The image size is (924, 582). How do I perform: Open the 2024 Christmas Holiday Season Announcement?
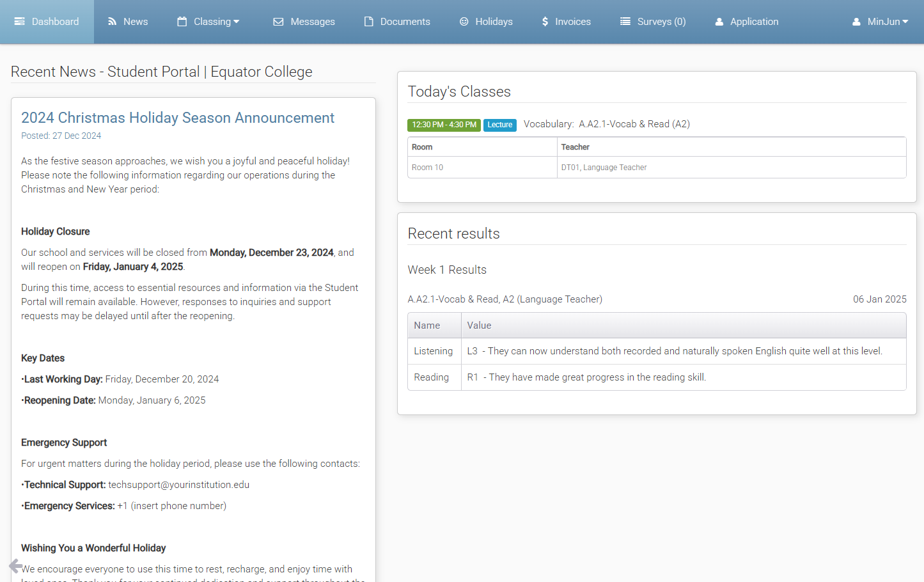click(178, 118)
